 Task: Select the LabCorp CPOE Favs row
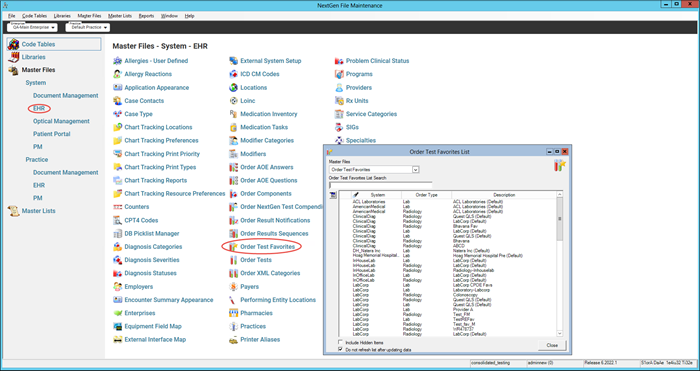coord(448,285)
